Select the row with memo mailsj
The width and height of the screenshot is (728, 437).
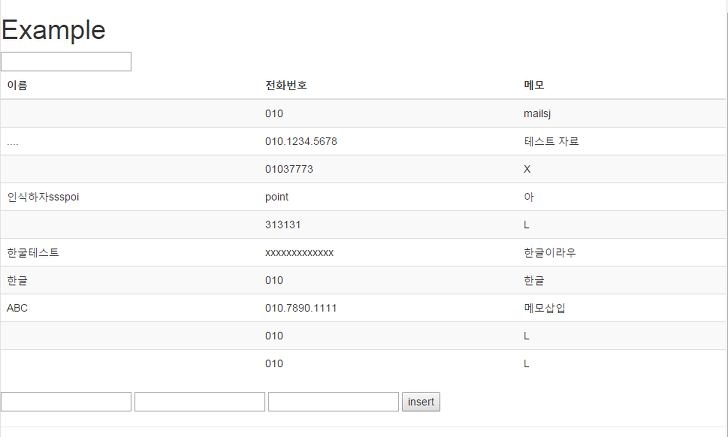(x=363, y=114)
